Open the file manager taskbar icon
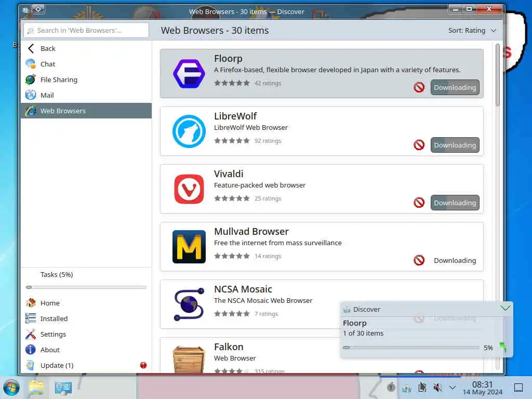The width and height of the screenshot is (532, 399). [x=36, y=388]
